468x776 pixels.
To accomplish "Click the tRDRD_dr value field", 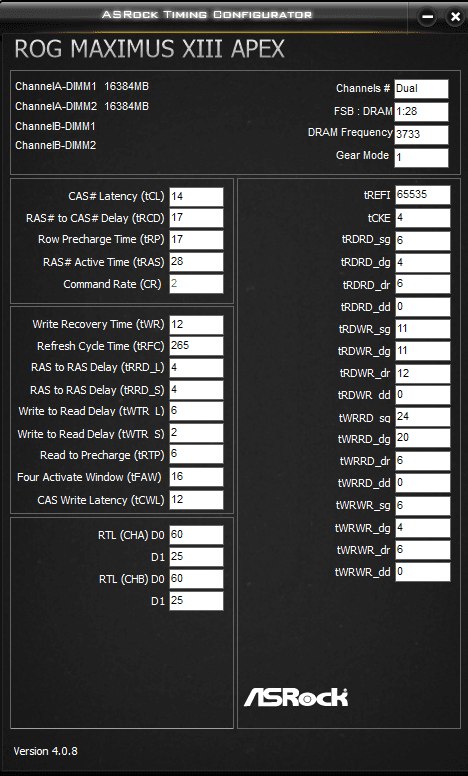I will [x=423, y=285].
